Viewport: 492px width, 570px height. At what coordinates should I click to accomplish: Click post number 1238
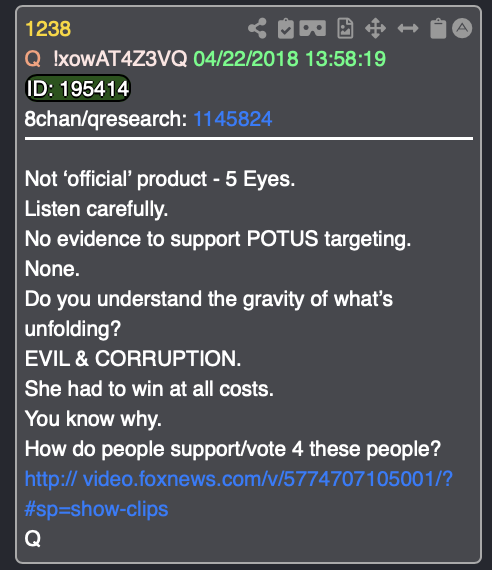pos(48,29)
